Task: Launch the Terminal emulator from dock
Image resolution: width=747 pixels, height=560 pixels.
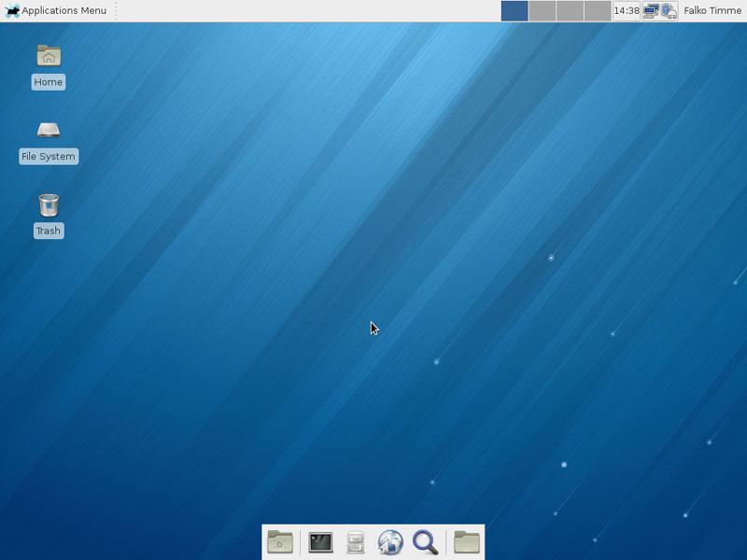Action: coord(320,542)
